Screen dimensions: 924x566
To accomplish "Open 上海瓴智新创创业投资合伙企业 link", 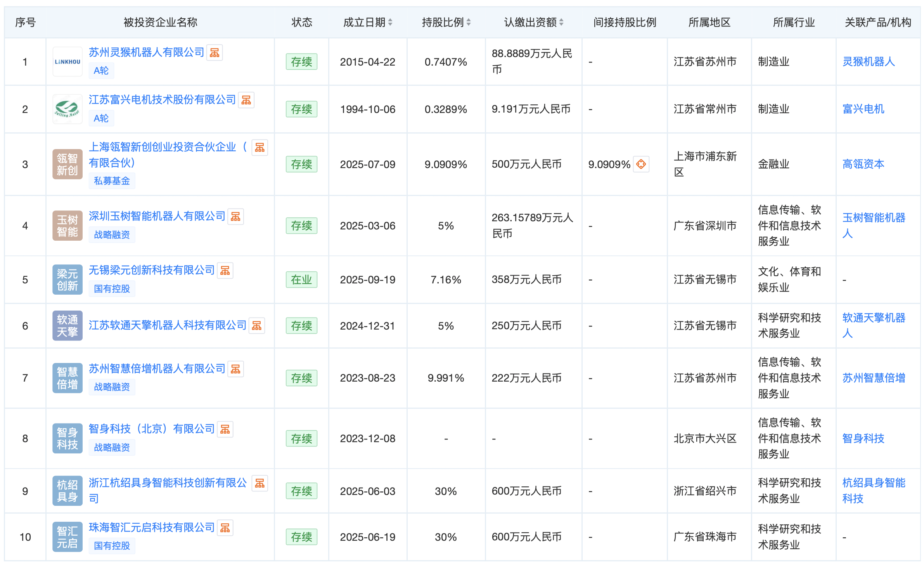I will 162,147.
